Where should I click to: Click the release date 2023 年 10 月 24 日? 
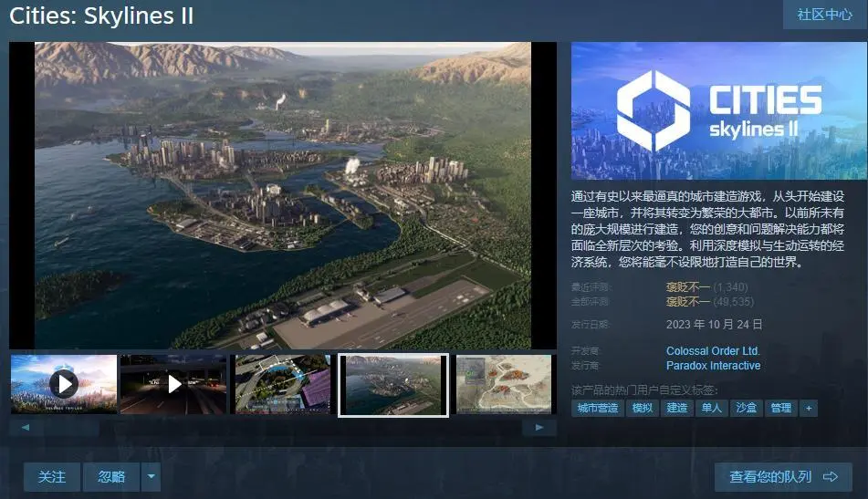[714, 324]
